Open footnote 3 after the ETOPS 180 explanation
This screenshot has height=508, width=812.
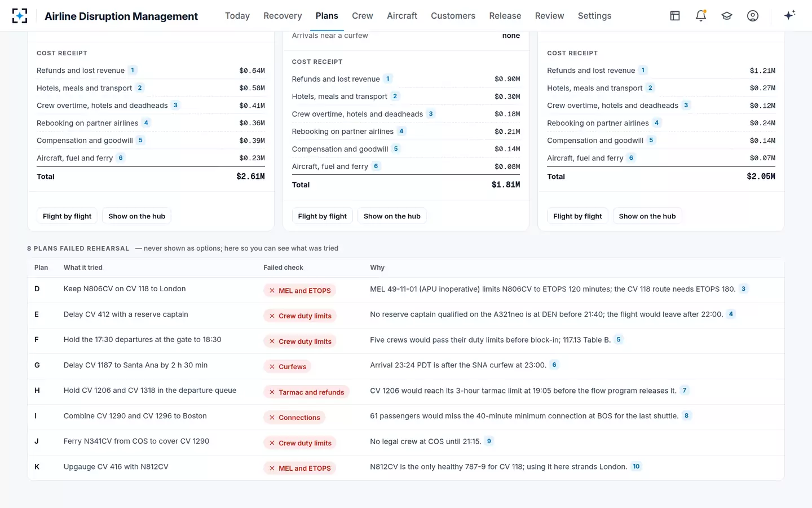point(744,289)
